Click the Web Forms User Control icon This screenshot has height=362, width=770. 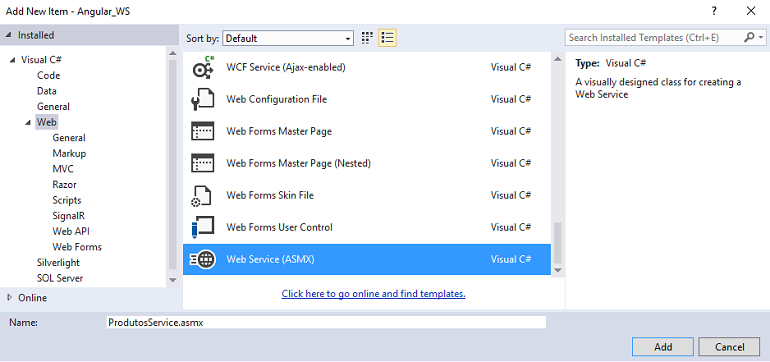[202, 227]
